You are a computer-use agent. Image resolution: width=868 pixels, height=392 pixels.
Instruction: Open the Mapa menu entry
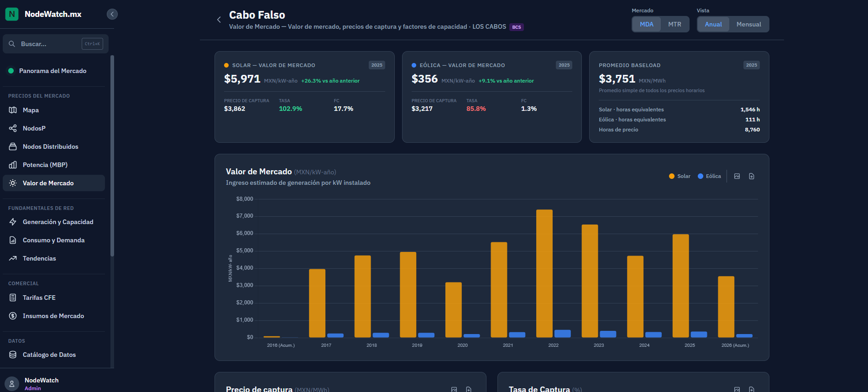tap(54, 110)
